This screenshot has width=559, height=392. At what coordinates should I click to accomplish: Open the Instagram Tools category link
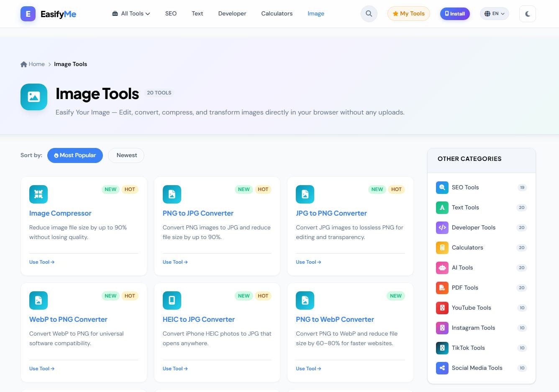(x=482, y=328)
